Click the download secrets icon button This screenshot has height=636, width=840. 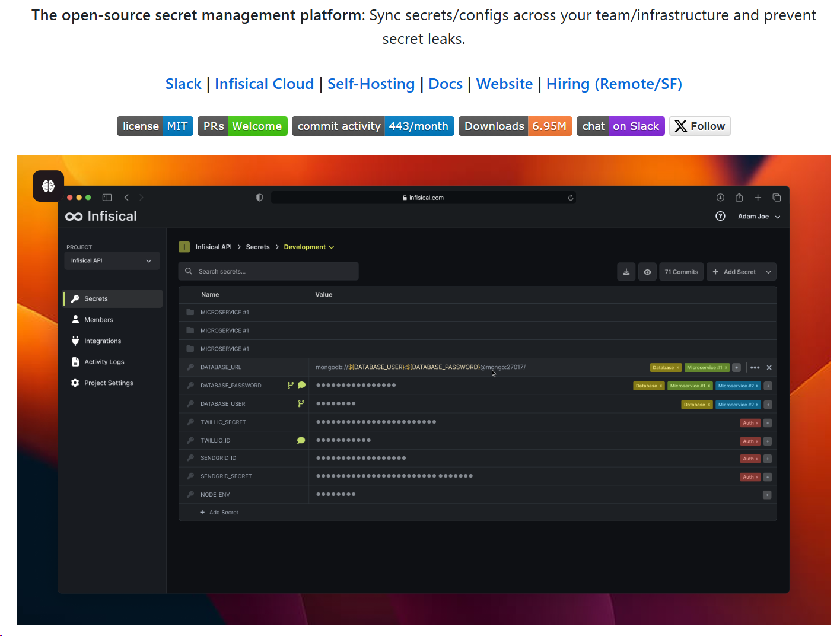click(x=626, y=272)
